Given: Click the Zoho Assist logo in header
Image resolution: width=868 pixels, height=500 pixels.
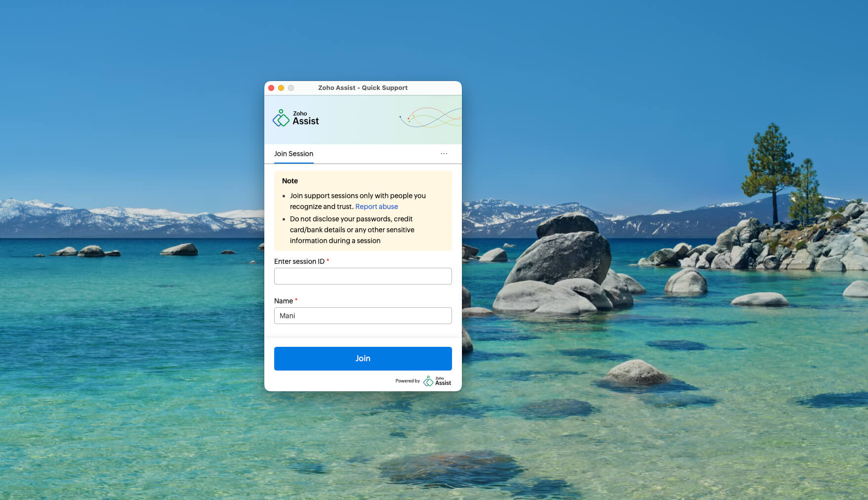Looking at the screenshot, I should click(295, 118).
